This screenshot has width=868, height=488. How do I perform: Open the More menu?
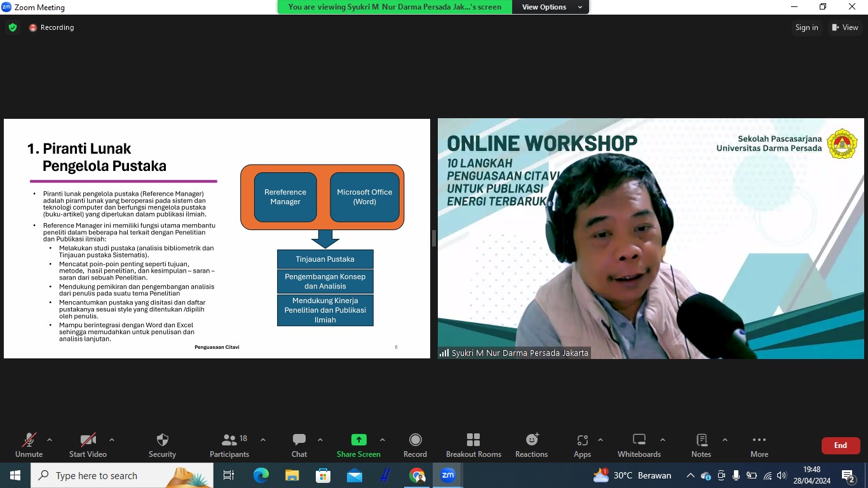(759, 445)
